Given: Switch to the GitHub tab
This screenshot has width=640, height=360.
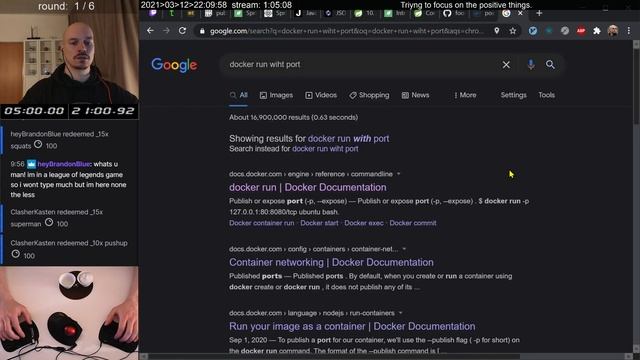Looking at the screenshot, I should (453, 13).
